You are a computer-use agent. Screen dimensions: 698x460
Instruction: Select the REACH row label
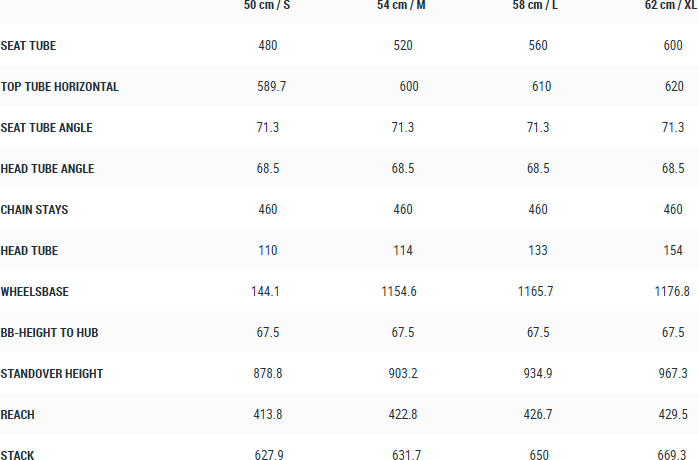coord(18,415)
